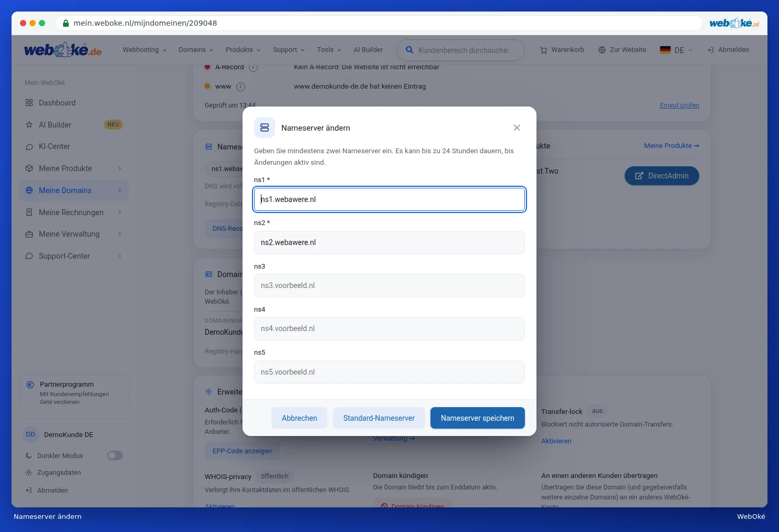Expand Meine Rechnungen section
The height and width of the screenshot is (532, 779).
pos(73,212)
